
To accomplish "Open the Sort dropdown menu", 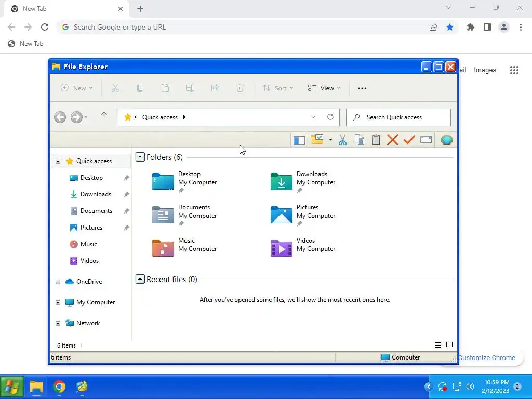I will [x=277, y=88].
